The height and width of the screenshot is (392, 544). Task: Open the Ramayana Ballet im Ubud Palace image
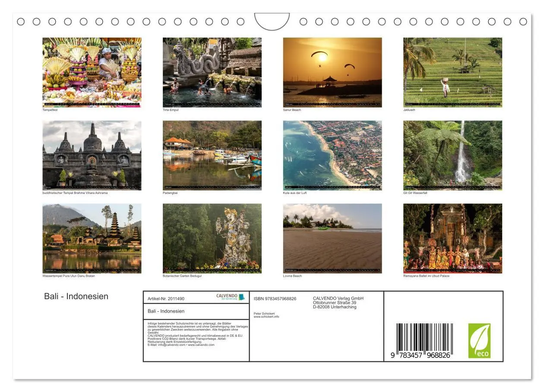(452, 237)
